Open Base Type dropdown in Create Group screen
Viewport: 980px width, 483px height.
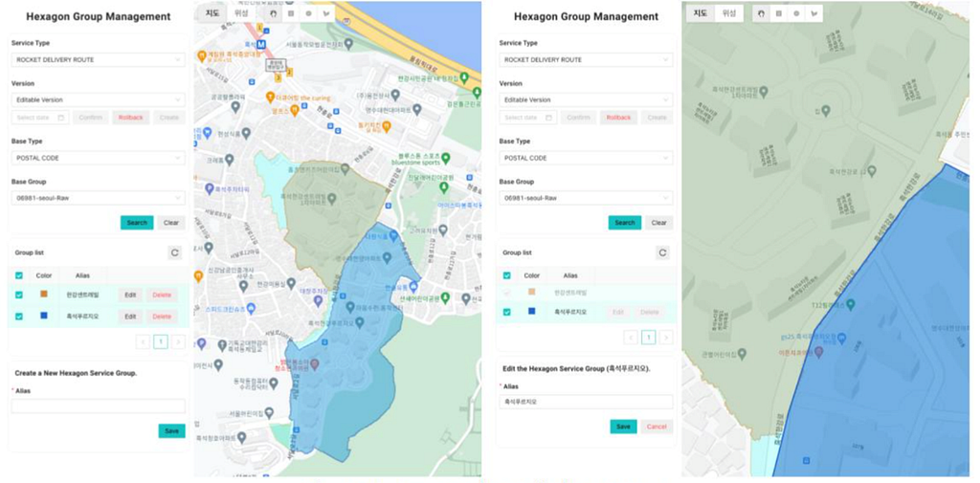point(99,158)
